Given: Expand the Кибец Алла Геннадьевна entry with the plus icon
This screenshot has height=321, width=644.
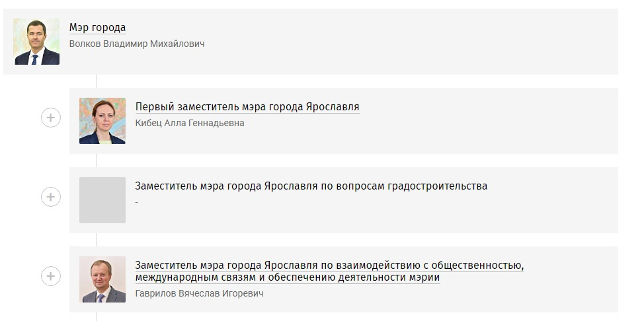Looking at the screenshot, I should [50, 118].
